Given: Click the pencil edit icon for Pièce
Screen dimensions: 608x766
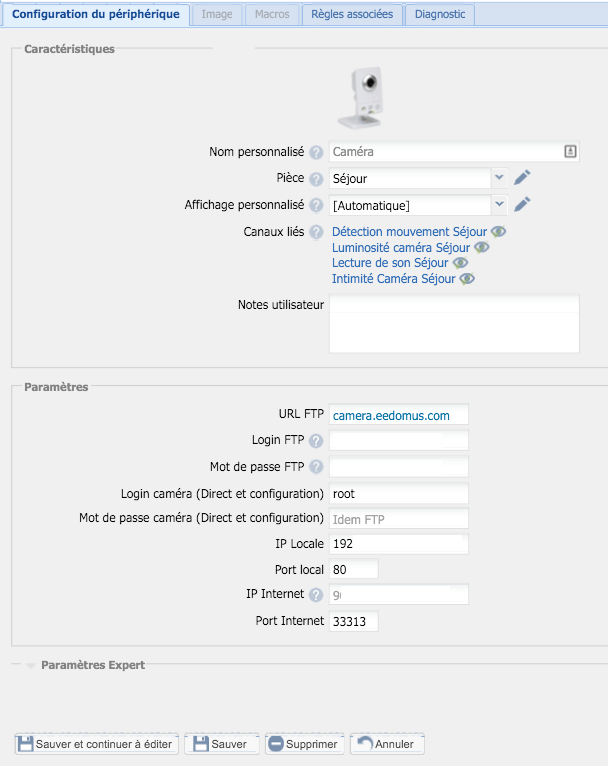Looking at the screenshot, I should click(522, 178).
